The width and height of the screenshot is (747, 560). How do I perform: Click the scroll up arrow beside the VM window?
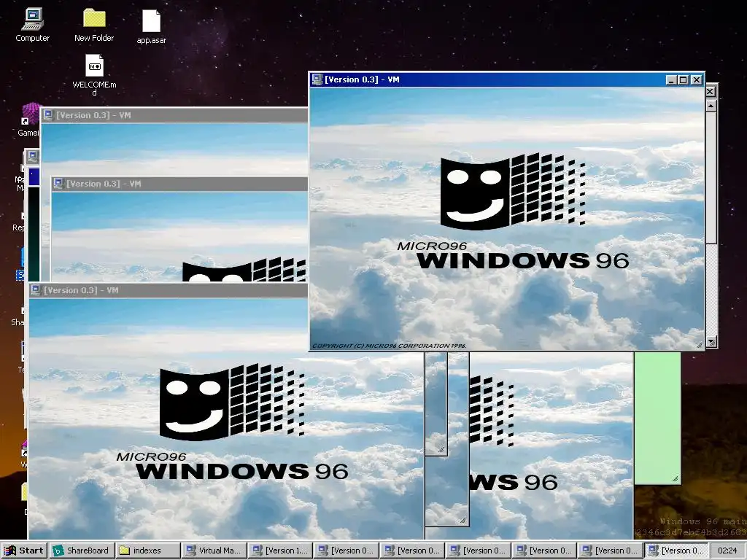point(711,106)
